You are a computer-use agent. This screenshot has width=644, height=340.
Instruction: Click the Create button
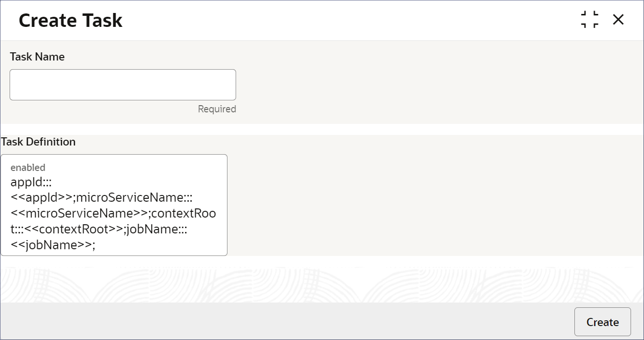coord(602,322)
